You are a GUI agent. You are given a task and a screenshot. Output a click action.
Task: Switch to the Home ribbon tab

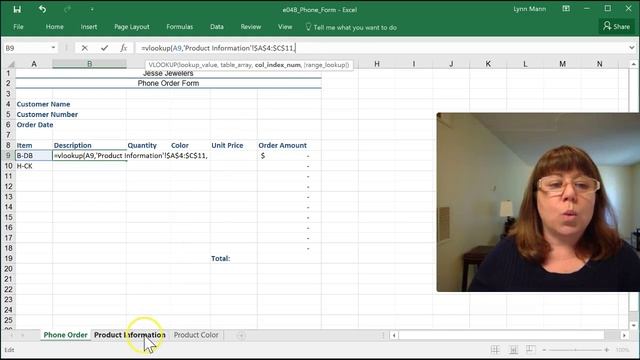[54, 27]
